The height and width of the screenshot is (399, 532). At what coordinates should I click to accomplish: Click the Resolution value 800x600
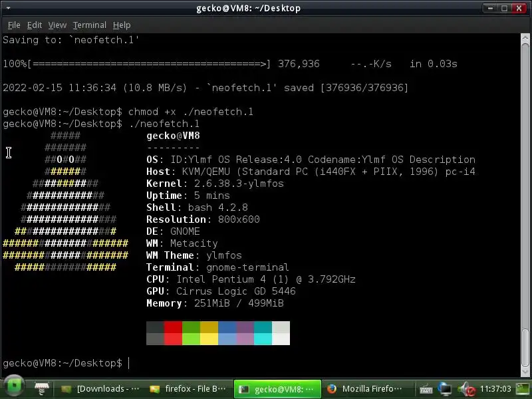[x=239, y=219]
